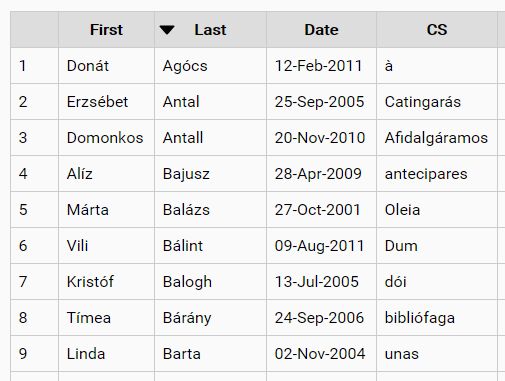Click the sort arrow icon beside Last
The image size is (505, 381).
click(167, 30)
